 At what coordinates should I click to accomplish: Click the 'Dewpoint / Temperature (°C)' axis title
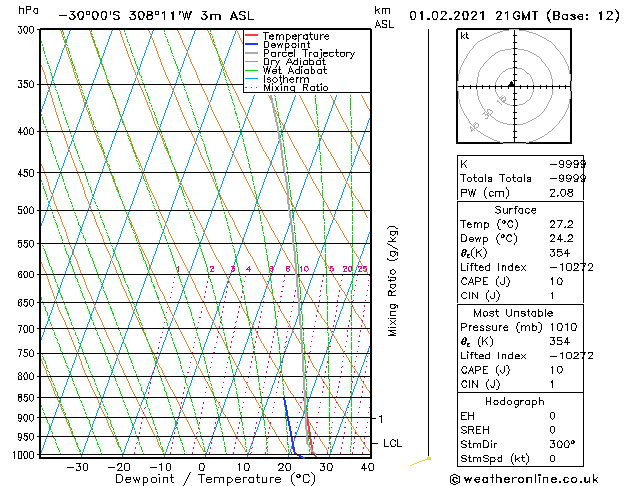[x=215, y=479]
